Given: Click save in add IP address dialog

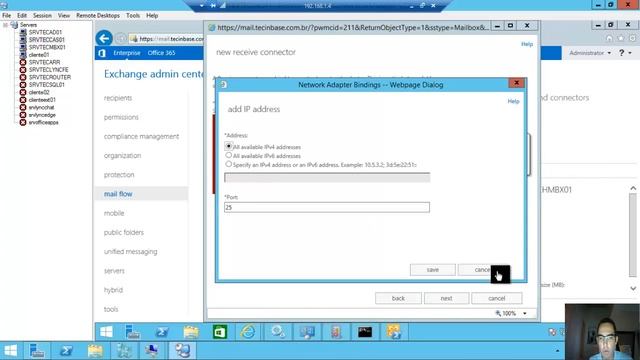Looking at the screenshot, I should pos(433,270).
